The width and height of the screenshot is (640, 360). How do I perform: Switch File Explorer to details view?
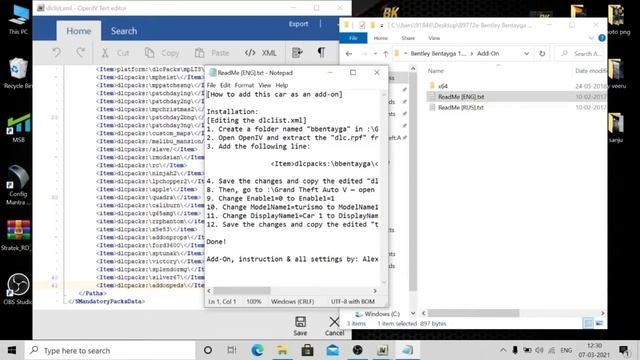tap(588, 323)
